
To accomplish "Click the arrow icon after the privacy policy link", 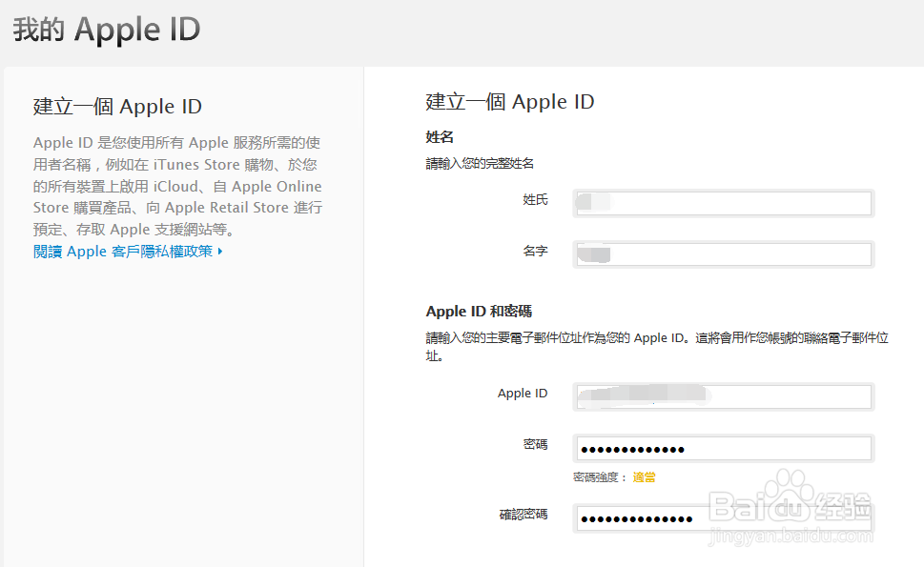I will pyautogui.click(x=220, y=252).
